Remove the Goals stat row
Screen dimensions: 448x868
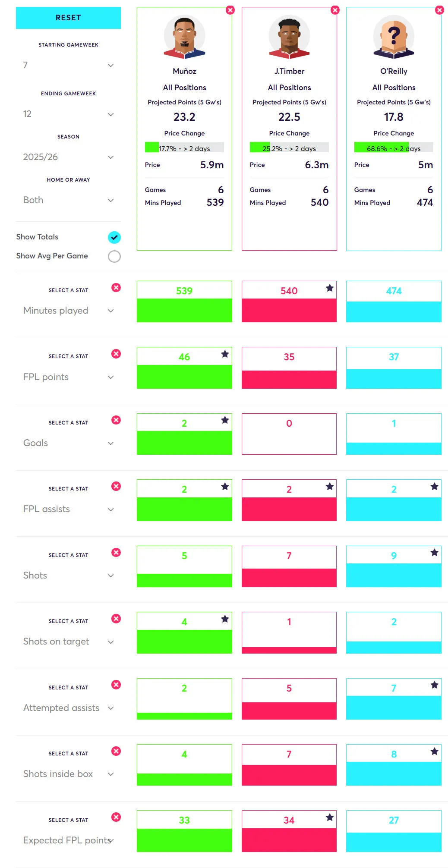point(116,420)
